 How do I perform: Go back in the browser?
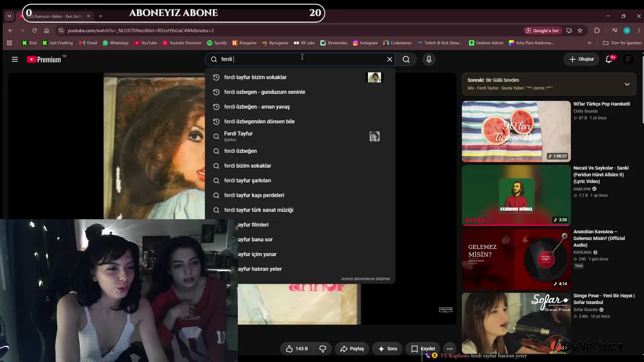click(x=10, y=31)
